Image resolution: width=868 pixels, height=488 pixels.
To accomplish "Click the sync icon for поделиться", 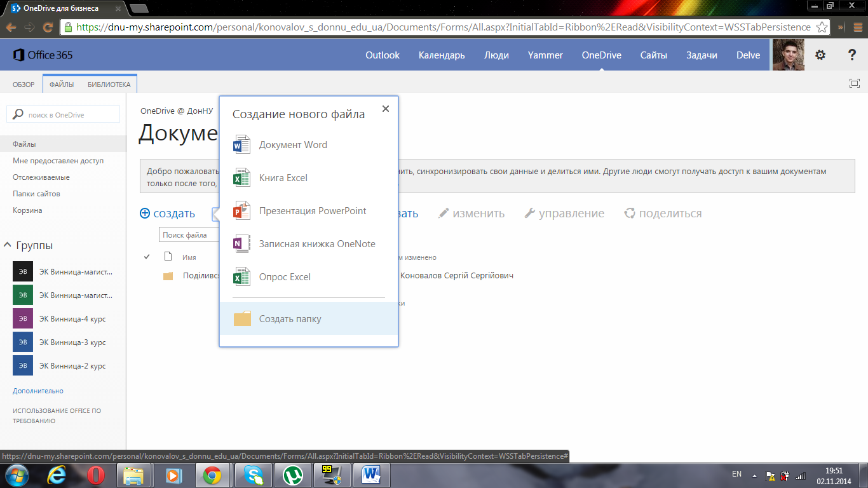I will (630, 213).
